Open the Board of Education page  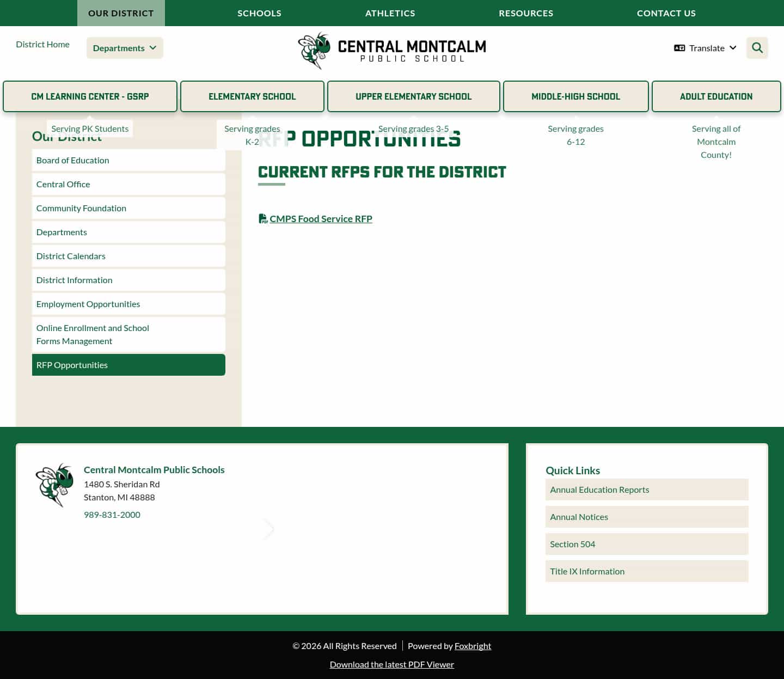tap(72, 160)
